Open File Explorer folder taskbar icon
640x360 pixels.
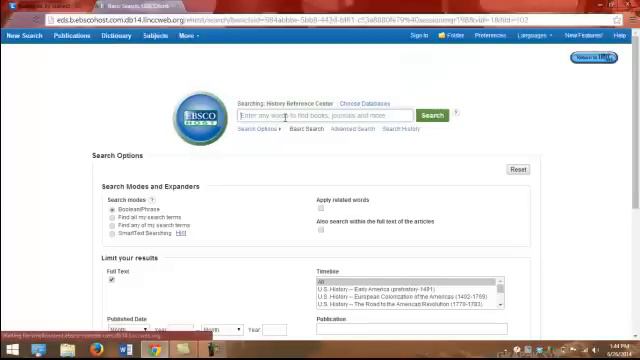pyautogui.click(x=67, y=350)
